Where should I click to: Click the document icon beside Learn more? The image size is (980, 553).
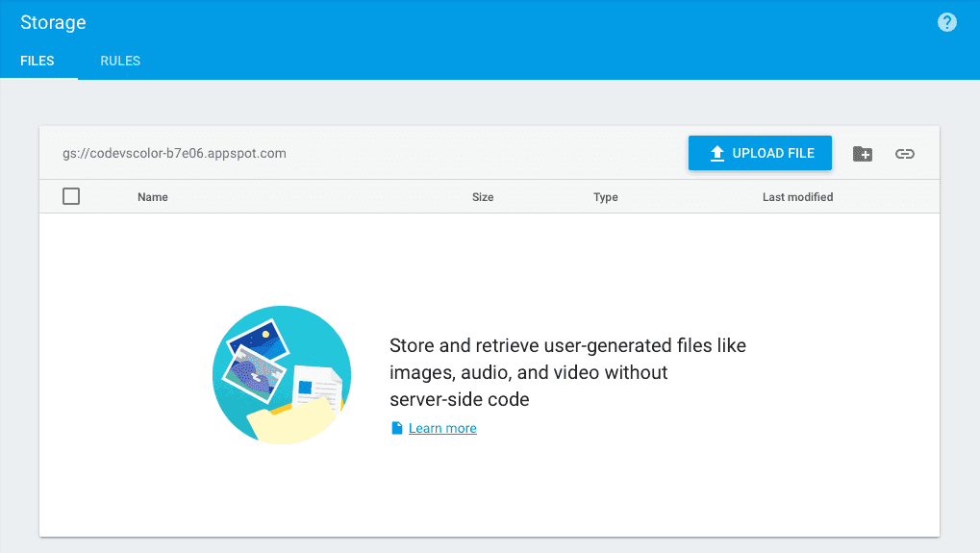click(x=397, y=428)
